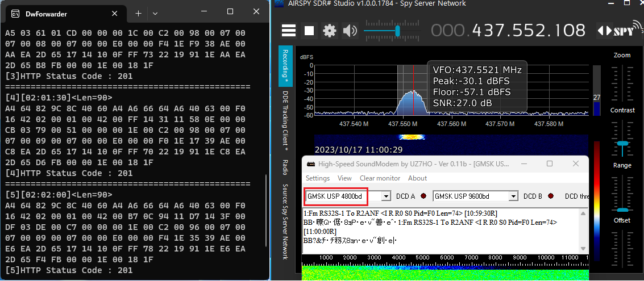Select the DwForwarder terminal tab
Image resolution: width=644 pixels, height=281 pixels.
click(x=65, y=14)
